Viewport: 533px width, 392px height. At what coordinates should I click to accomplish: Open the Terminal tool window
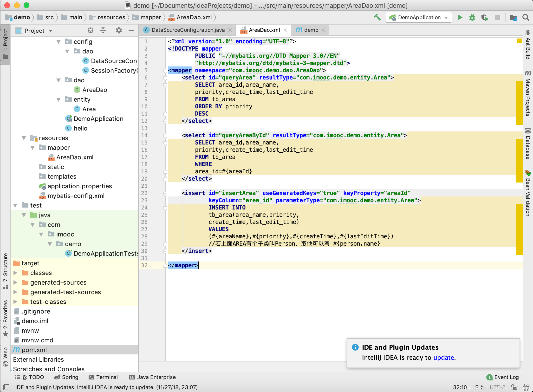pos(103,377)
